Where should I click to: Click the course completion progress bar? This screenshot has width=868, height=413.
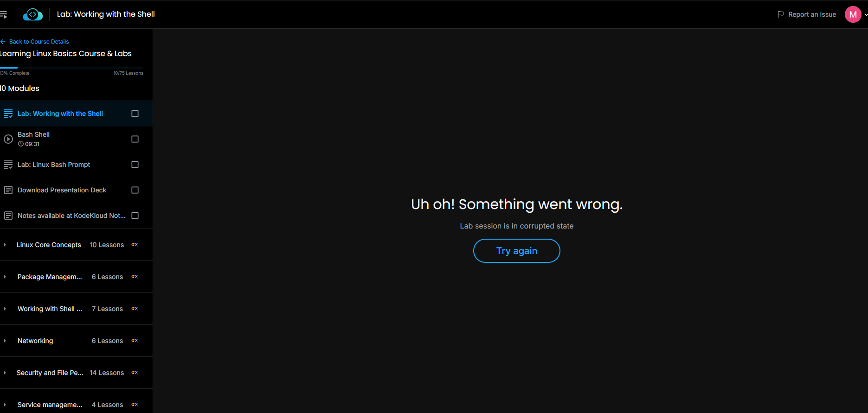point(71,68)
